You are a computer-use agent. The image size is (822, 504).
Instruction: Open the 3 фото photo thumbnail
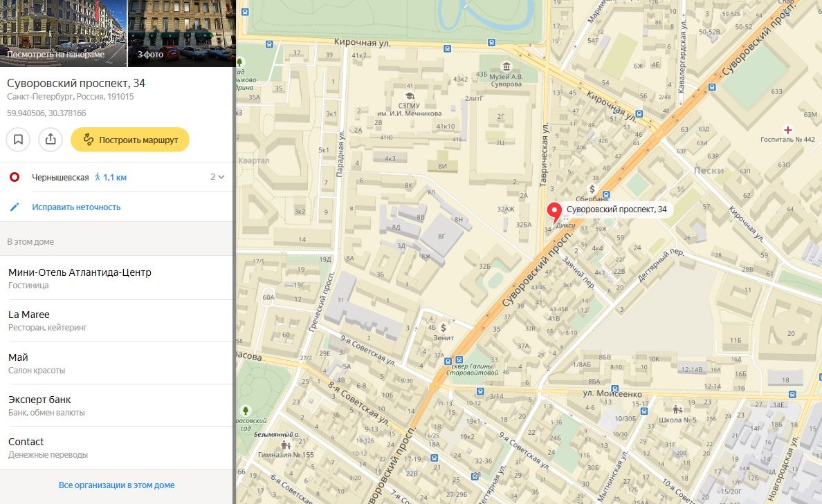pos(181,33)
